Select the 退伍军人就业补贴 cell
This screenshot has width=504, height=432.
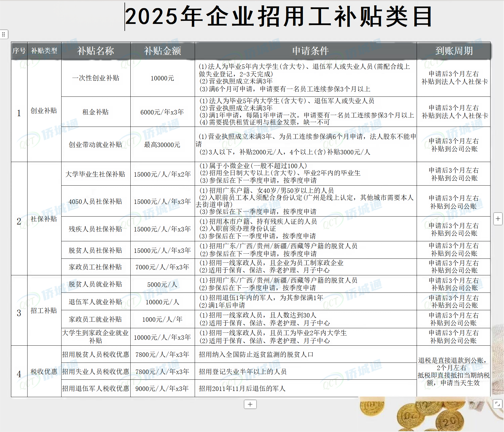click(x=96, y=301)
